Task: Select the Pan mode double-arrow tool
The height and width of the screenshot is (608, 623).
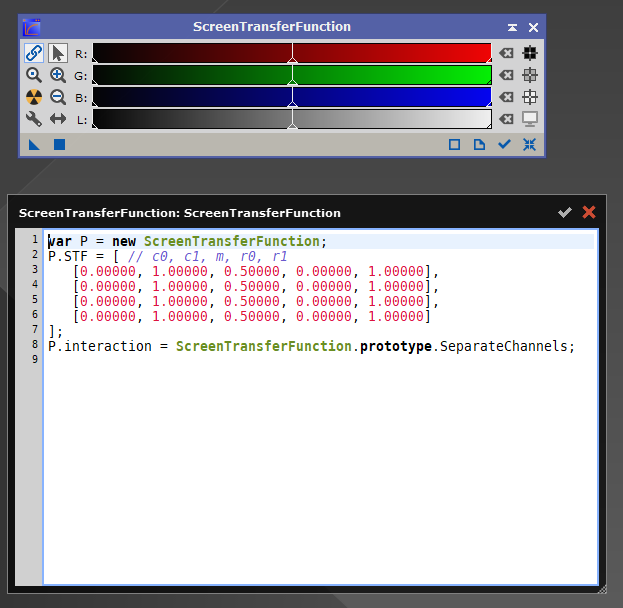Action: (58, 119)
